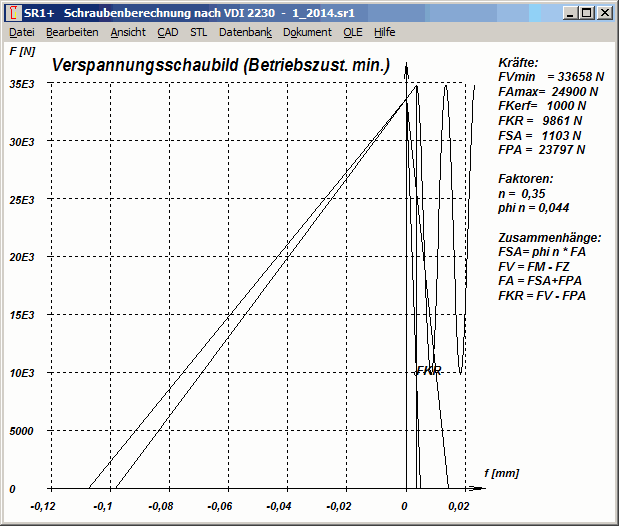Open the CAD menu

coord(168,32)
